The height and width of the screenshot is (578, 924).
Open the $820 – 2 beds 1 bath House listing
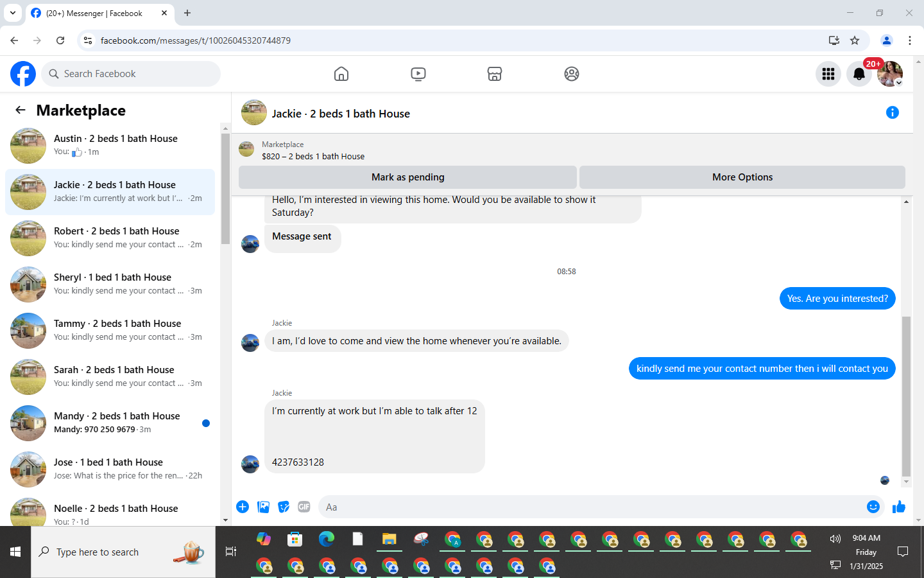313,156
